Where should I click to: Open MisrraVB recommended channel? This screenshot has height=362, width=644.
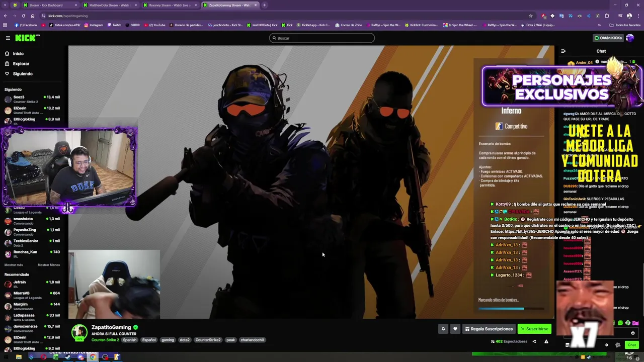32,295
